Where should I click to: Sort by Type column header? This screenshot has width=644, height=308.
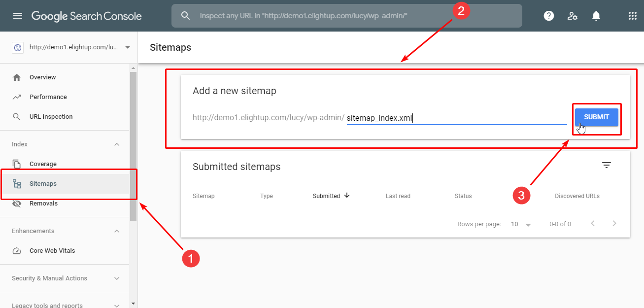click(x=267, y=196)
